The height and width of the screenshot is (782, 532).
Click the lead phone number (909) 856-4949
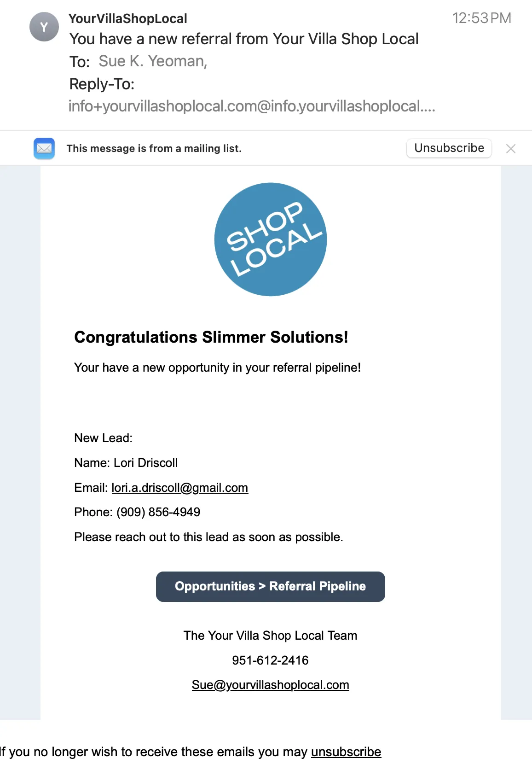tap(158, 512)
